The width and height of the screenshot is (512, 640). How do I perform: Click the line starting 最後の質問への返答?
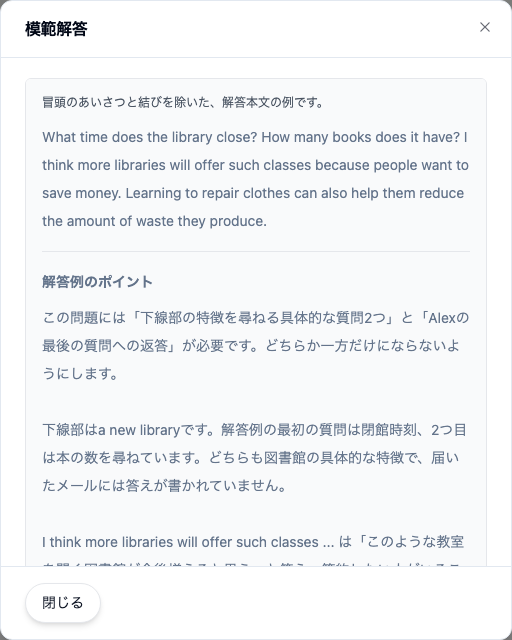click(x=251, y=346)
